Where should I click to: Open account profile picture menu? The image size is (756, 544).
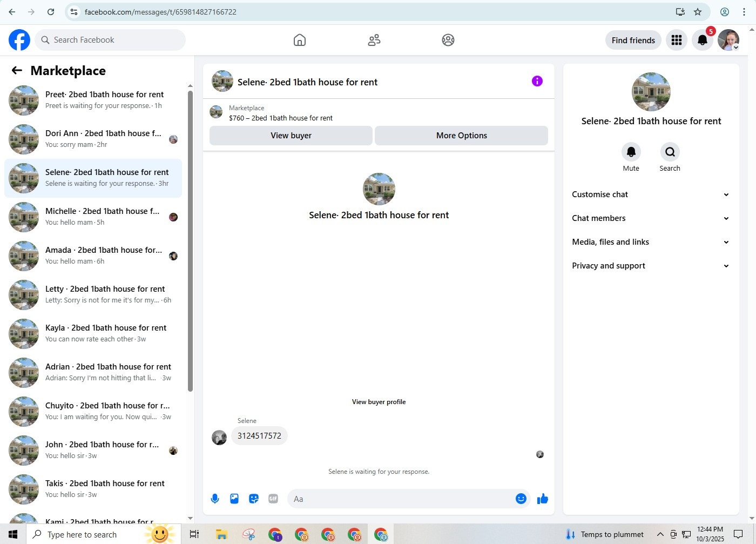tap(728, 40)
